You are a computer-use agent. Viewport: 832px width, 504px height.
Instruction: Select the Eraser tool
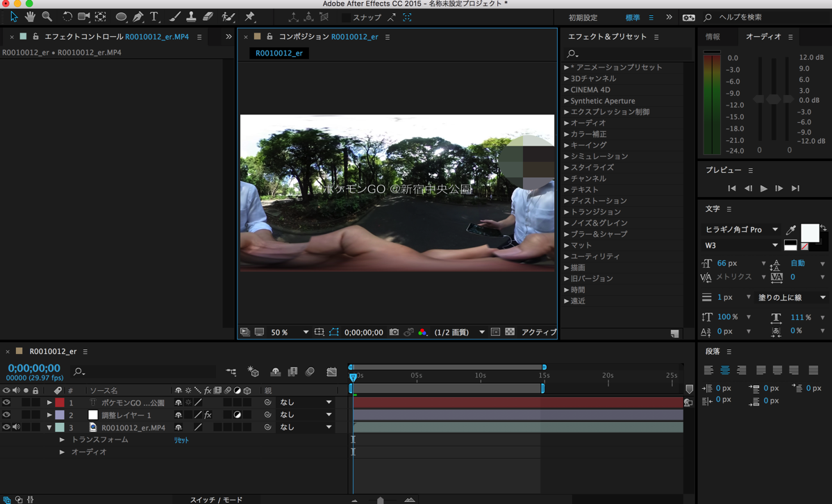coord(208,17)
